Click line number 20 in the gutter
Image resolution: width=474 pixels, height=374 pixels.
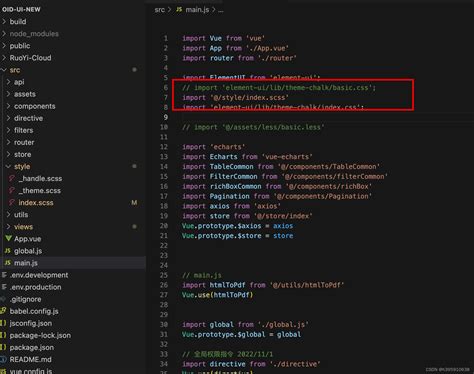coord(164,226)
